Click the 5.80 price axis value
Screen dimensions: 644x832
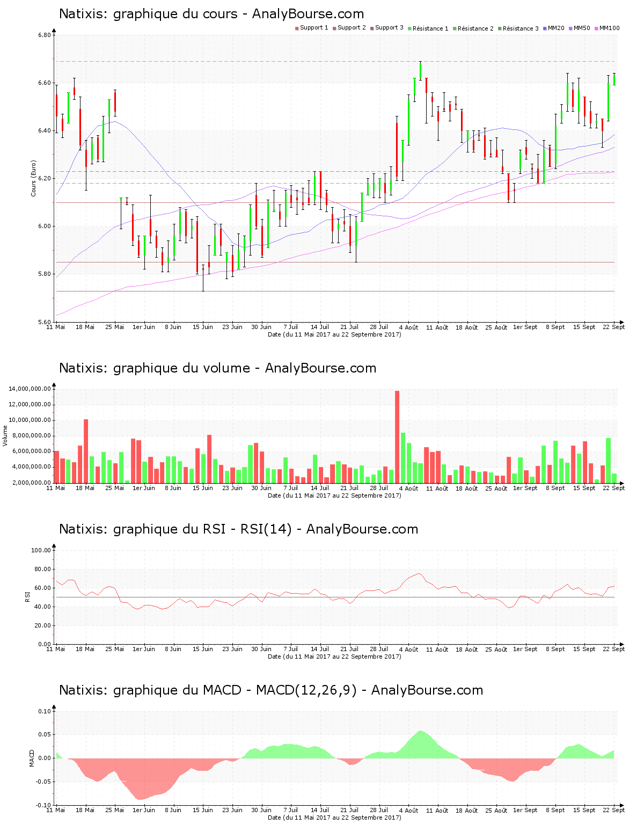click(45, 274)
